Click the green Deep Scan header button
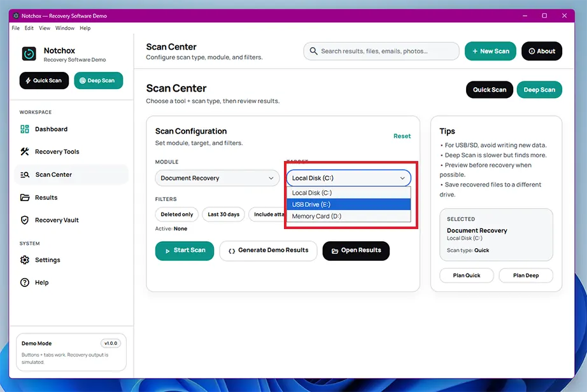This screenshot has height=392, width=587. pyautogui.click(x=539, y=90)
